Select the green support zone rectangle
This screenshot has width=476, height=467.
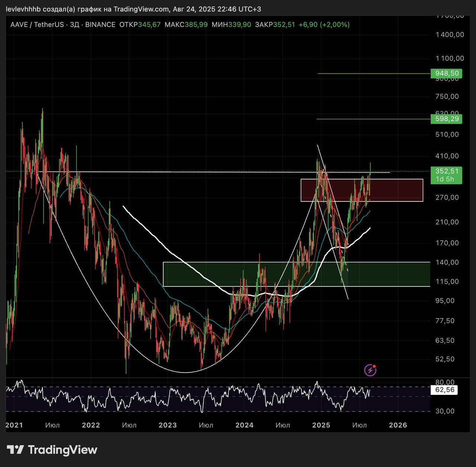click(296, 274)
